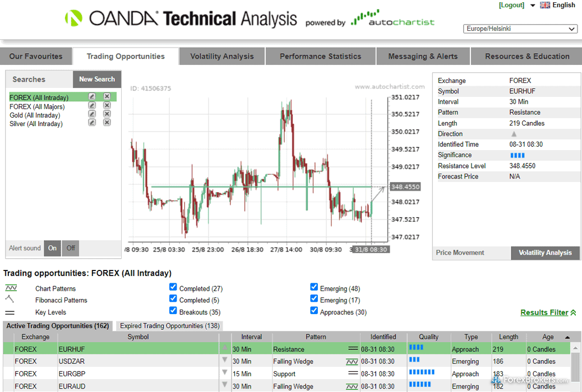Screen dimensions: 582x392
Task: Click the 31/8 08:30 time marker
Action: pyautogui.click(x=371, y=250)
